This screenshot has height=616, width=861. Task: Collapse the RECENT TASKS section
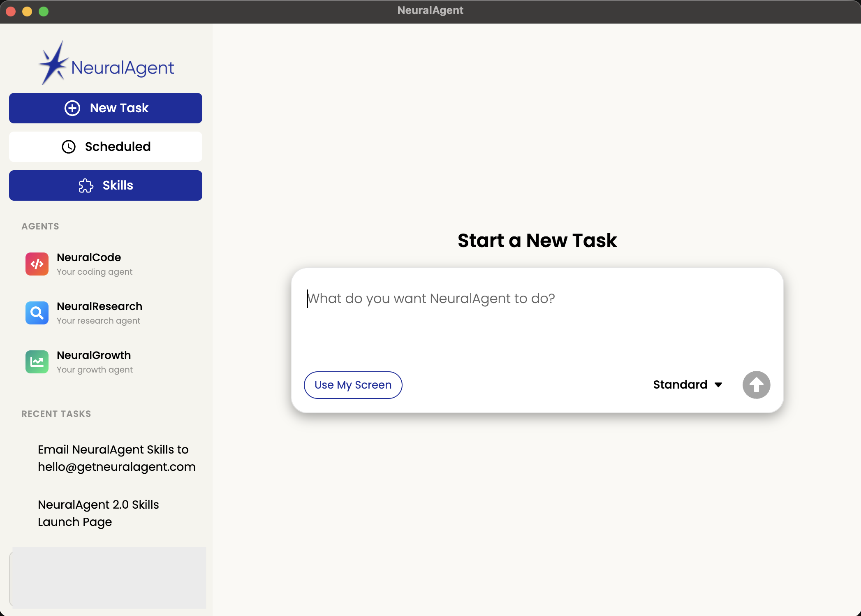click(56, 414)
